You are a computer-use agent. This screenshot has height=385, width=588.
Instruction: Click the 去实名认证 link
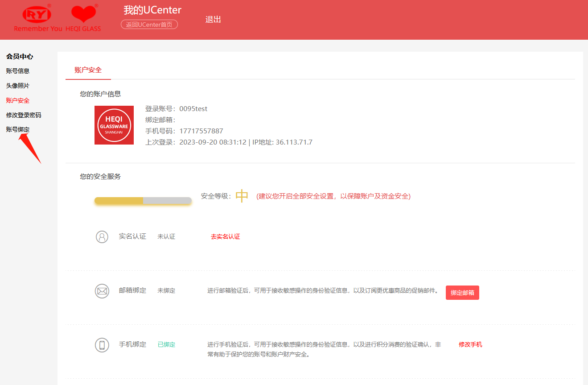225,236
